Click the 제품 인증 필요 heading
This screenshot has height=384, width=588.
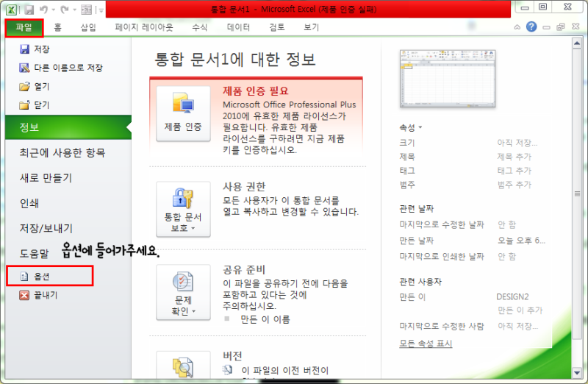pos(256,90)
